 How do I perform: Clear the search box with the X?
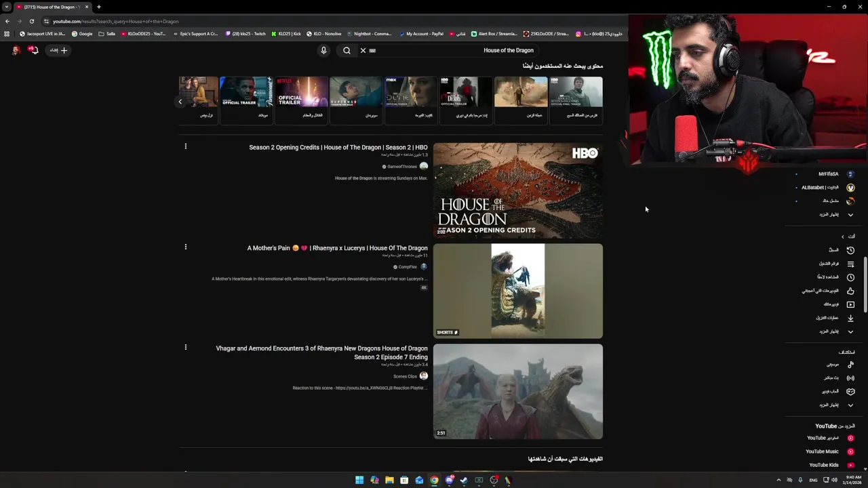pos(363,50)
